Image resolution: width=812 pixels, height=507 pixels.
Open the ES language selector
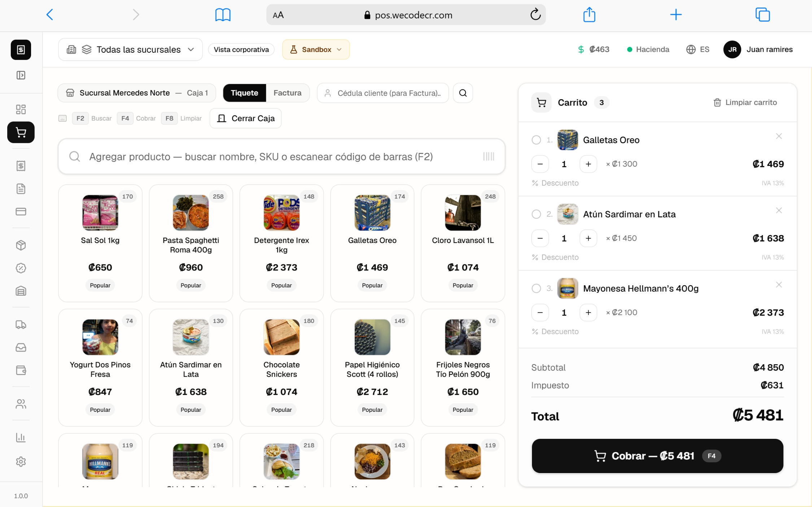point(698,49)
